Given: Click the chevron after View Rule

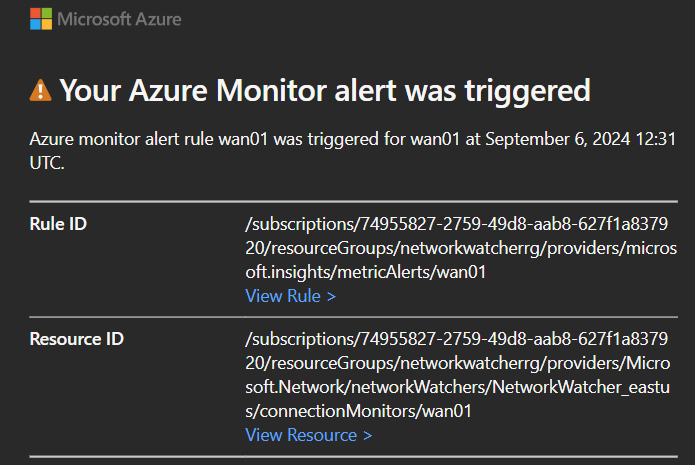Looking at the screenshot, I should point(332,297).
